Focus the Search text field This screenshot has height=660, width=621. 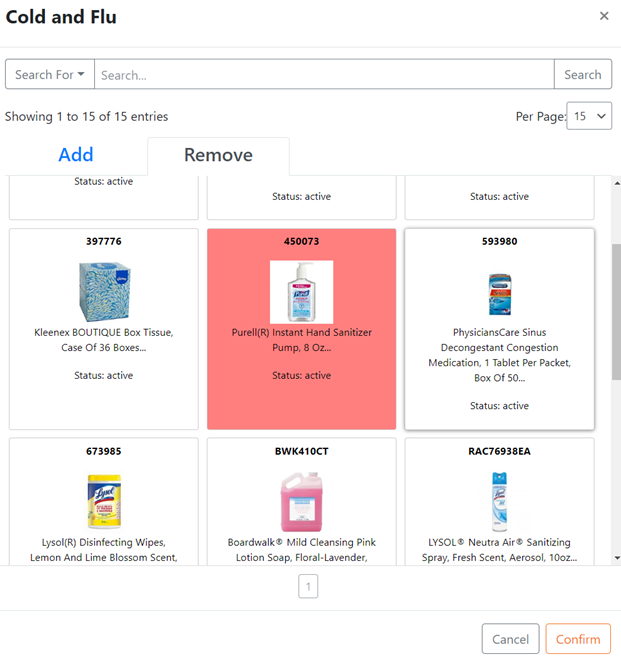pos(324,74)
